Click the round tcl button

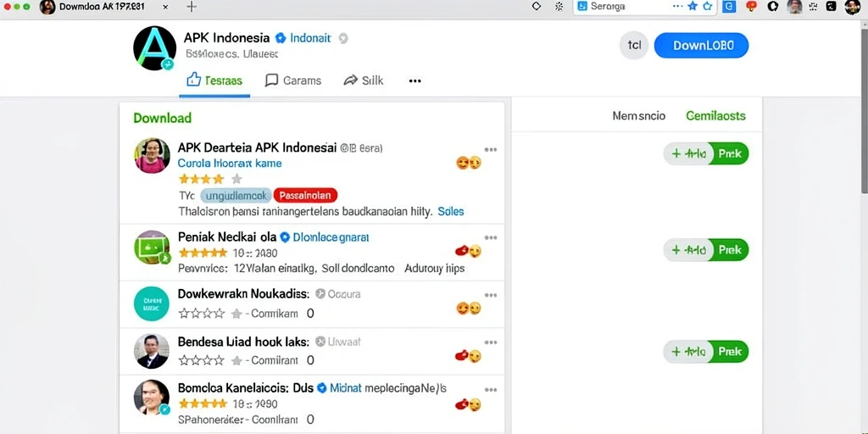pos(634,46)
